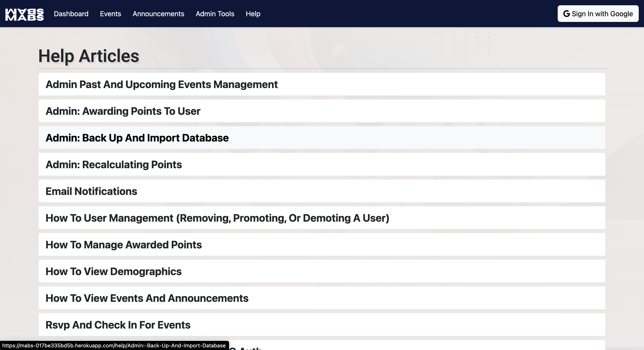This screenshot has height=350, width=644.
Task: Open Admin Past And Upcoming Events Management article
Action: (161, 85)
